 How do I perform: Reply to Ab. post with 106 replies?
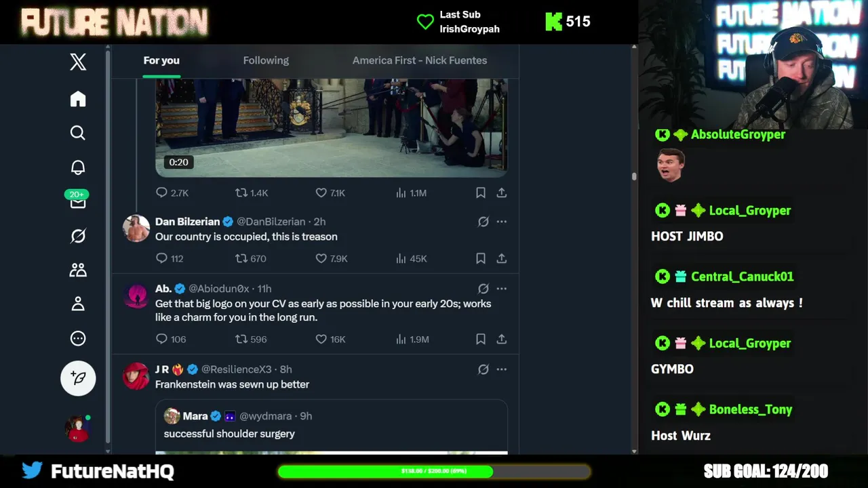171,339
